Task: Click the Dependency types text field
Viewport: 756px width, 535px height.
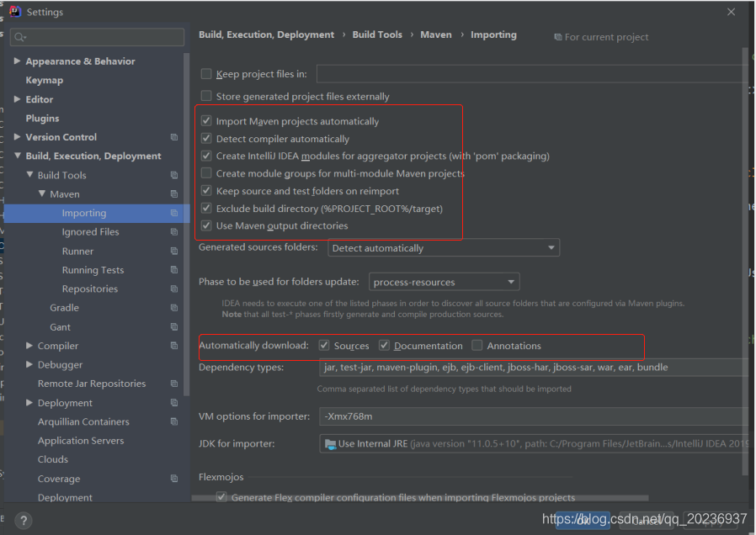Action: coord(534,368)
